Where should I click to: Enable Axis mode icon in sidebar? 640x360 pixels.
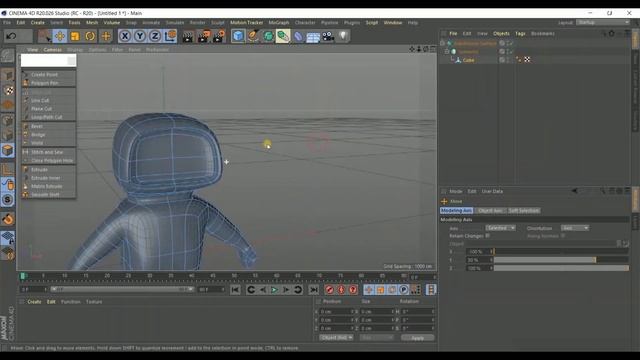(8, 169)
